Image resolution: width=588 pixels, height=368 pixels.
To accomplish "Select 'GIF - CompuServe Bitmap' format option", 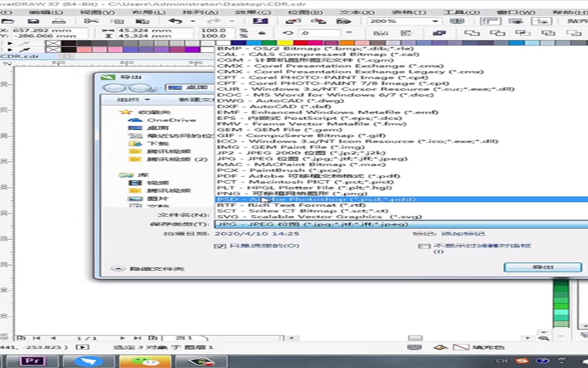I will coord(402,136).
